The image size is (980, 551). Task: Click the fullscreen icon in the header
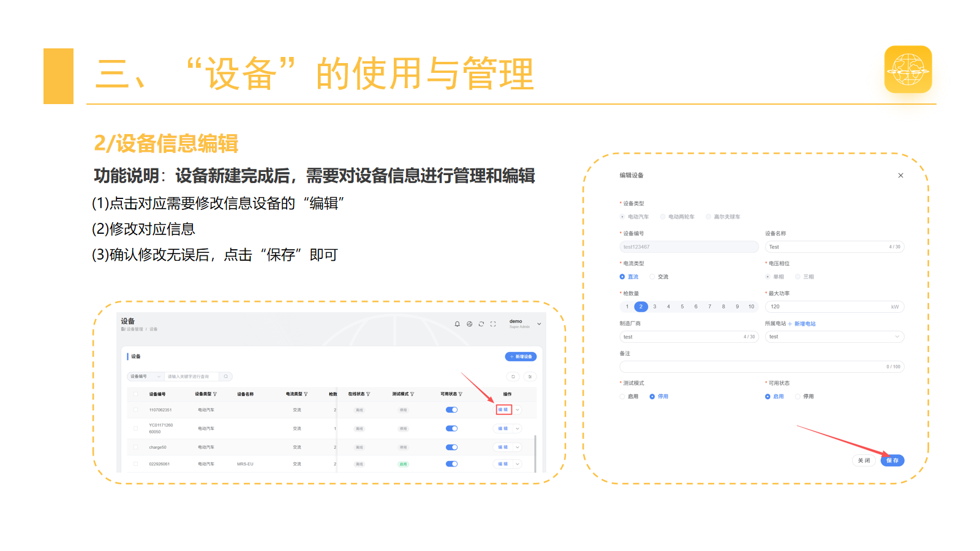coord(493,324)
